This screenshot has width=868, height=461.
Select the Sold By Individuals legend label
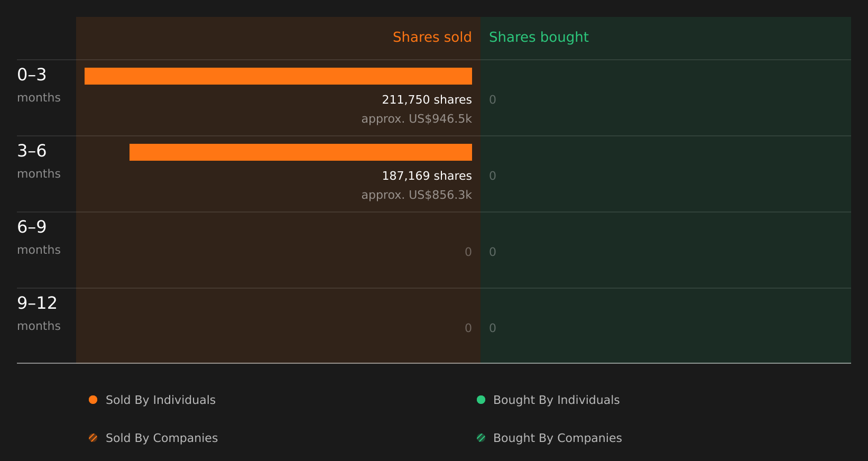point(161,400)
